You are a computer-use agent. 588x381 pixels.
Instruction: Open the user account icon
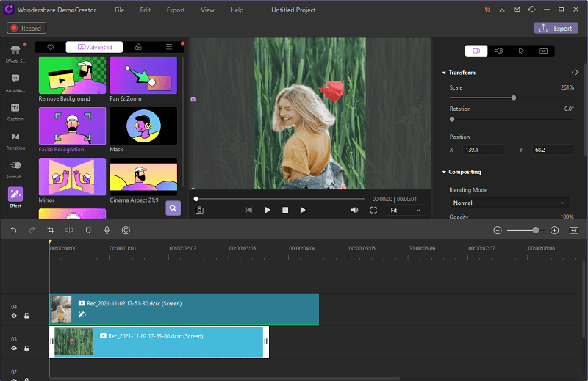click(502, 10)
